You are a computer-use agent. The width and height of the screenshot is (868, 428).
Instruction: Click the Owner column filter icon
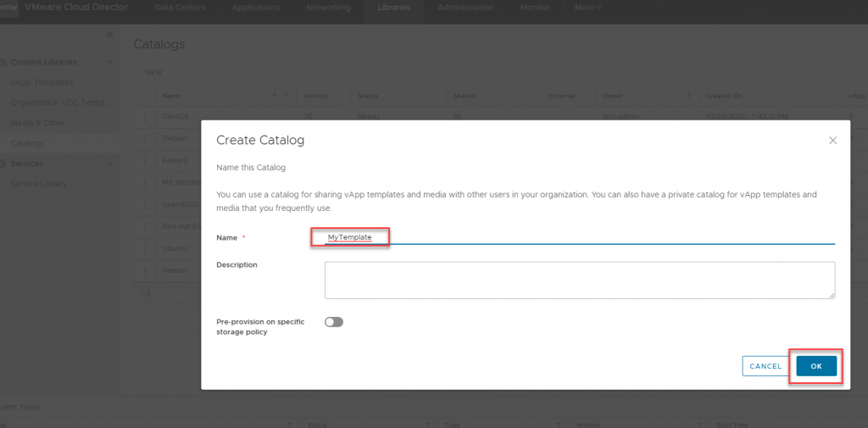click(x=688, y=96)
